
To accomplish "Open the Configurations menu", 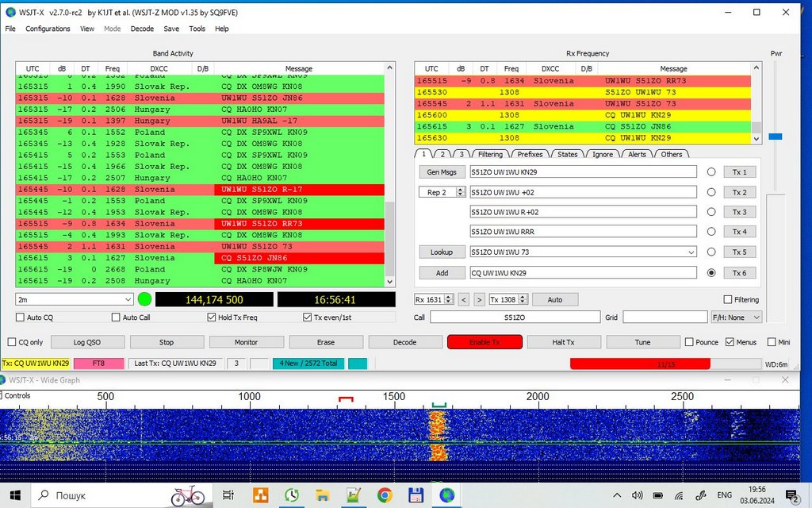I will [48, 29].
